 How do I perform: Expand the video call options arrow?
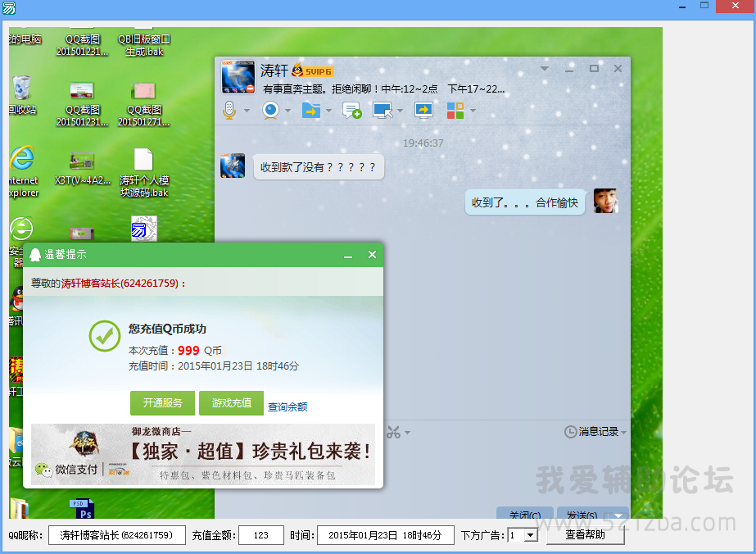tap(287, 111)
